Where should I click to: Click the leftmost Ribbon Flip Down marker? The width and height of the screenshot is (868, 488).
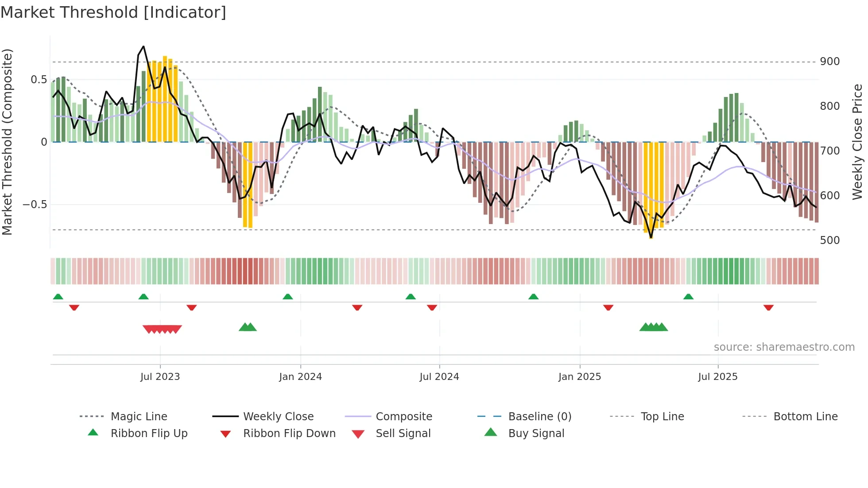pos(74,307)
